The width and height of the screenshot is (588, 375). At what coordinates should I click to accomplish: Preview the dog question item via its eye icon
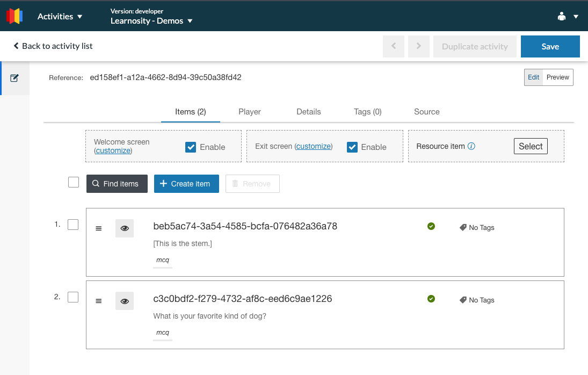124,300
